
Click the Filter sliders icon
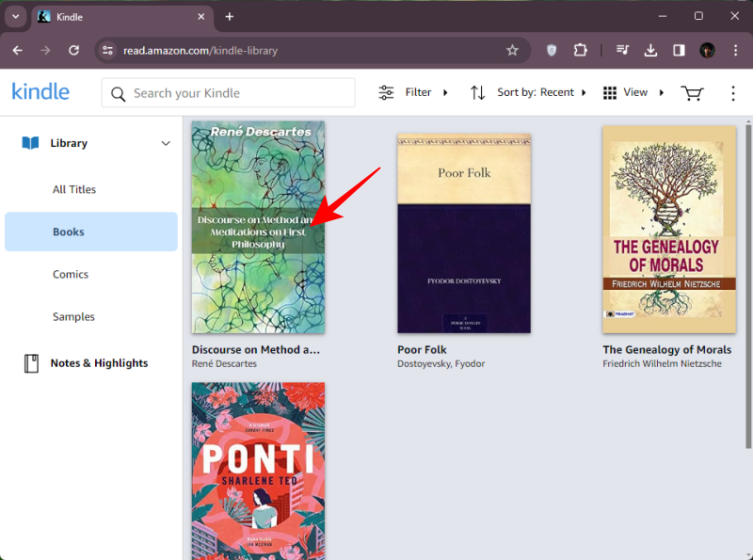point(386,92)
